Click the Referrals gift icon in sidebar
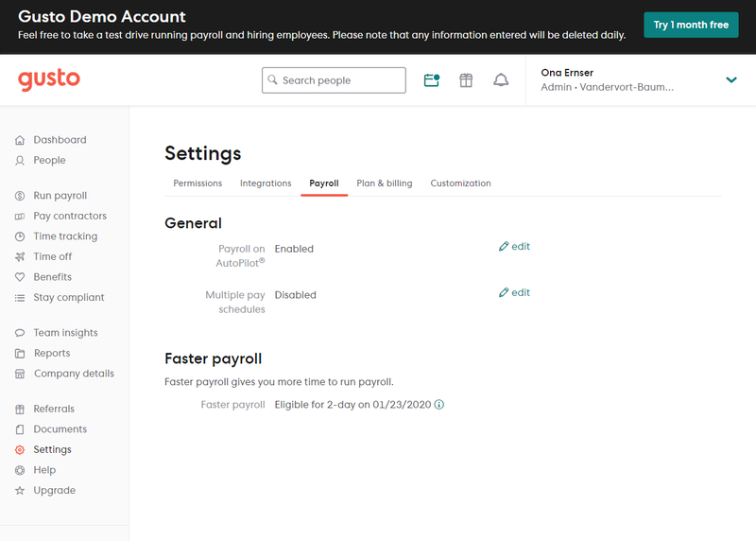The height and width of the screenshot is (541, 756). (20, 410)
